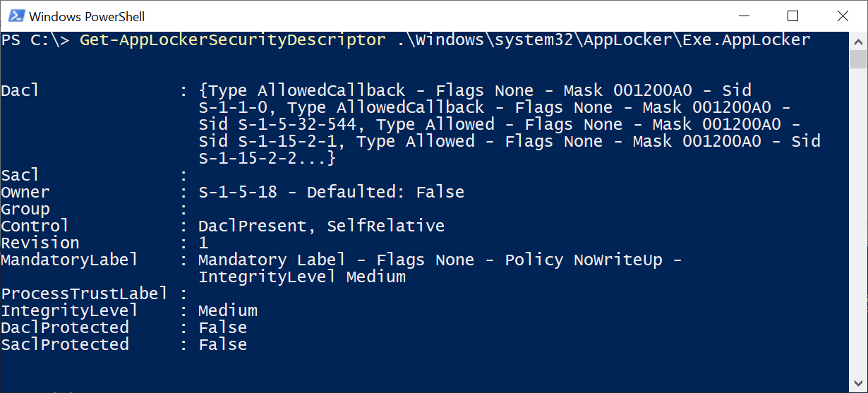The width and height of the screenshot is (868, 393).
Task: Click the MandatoryLabel property name
Action: tap(70, 260)
